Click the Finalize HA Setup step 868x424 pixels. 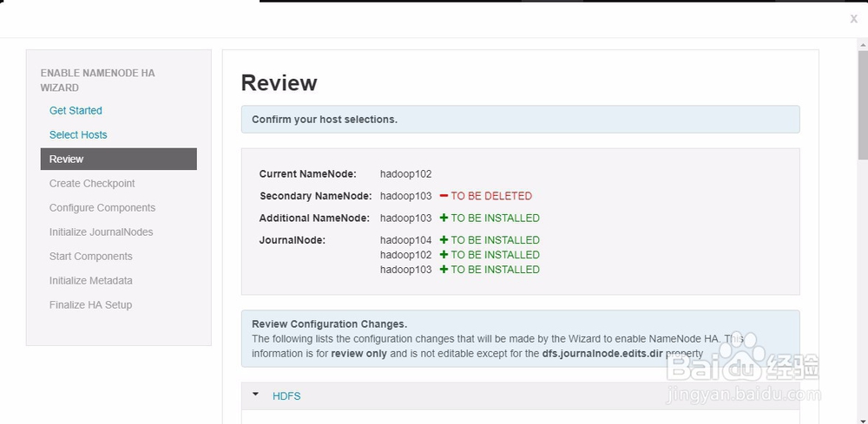(91, 305)
